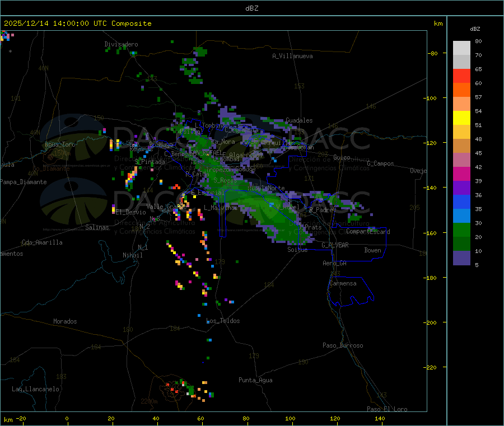Select the 'Morados' location label

[65, 321]
